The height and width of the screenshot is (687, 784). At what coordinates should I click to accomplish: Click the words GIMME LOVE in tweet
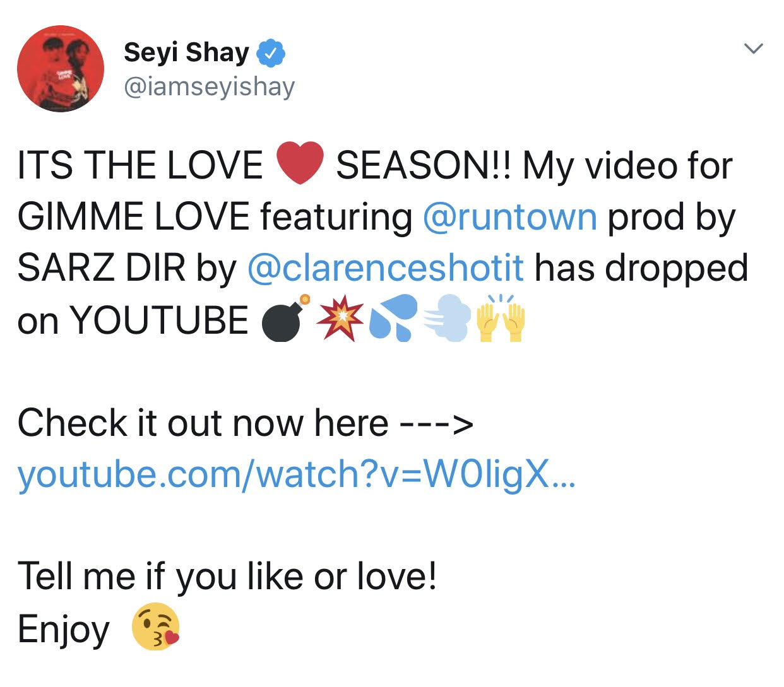pyautogui.click(x=133, y=217)
